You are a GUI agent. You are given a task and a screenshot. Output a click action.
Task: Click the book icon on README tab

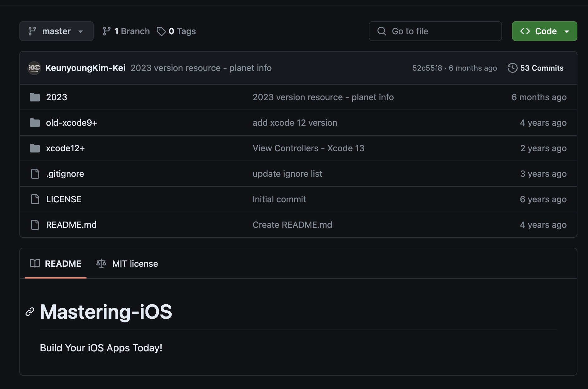pos(35,264)
